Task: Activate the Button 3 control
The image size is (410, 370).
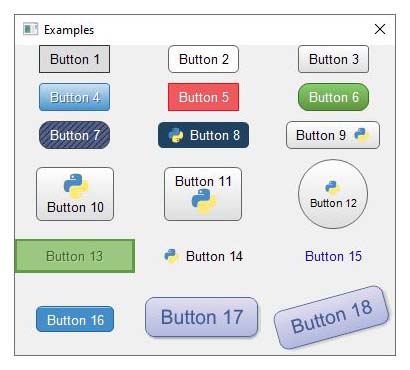Action: click(333, 59)
